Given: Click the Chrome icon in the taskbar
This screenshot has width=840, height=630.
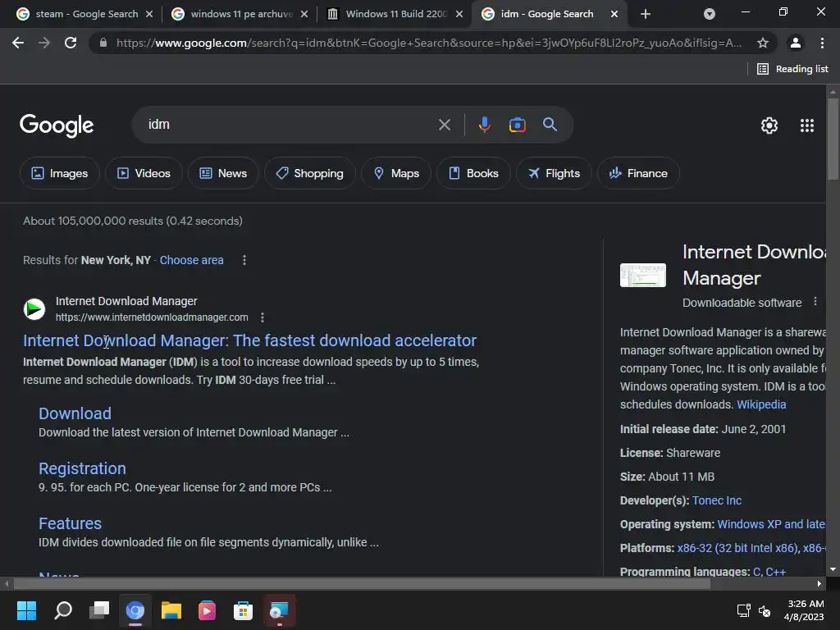Looking at the screenshot, I should 135,610.
